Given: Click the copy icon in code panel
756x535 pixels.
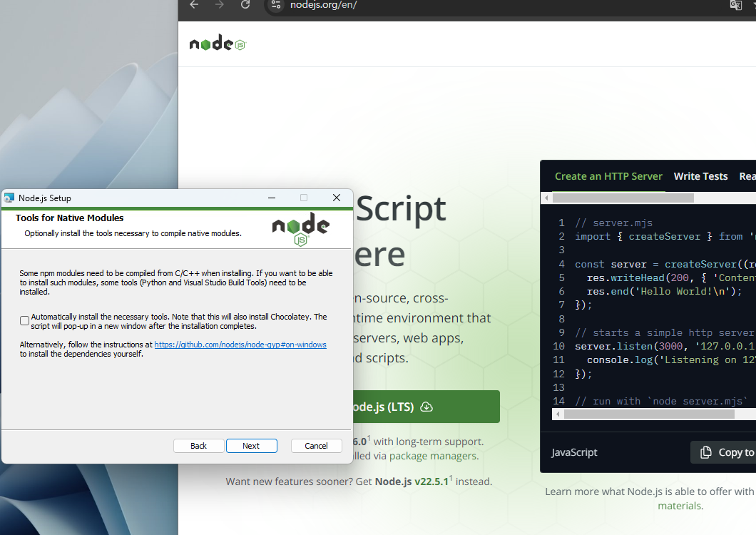Looking at the screenshot, I should tap(706, 452).
